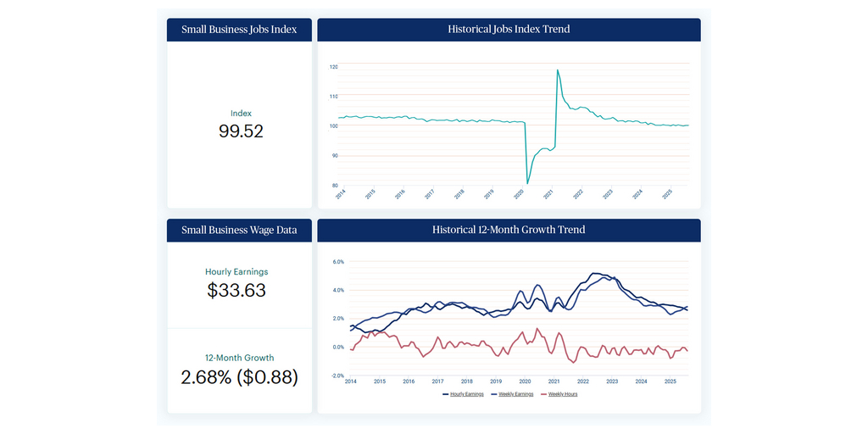Image resolution: width=868 pixels, height=434 pixels.
Task: Click the 2014 x-axis label on jobs chart
Action: pos(341,193)
